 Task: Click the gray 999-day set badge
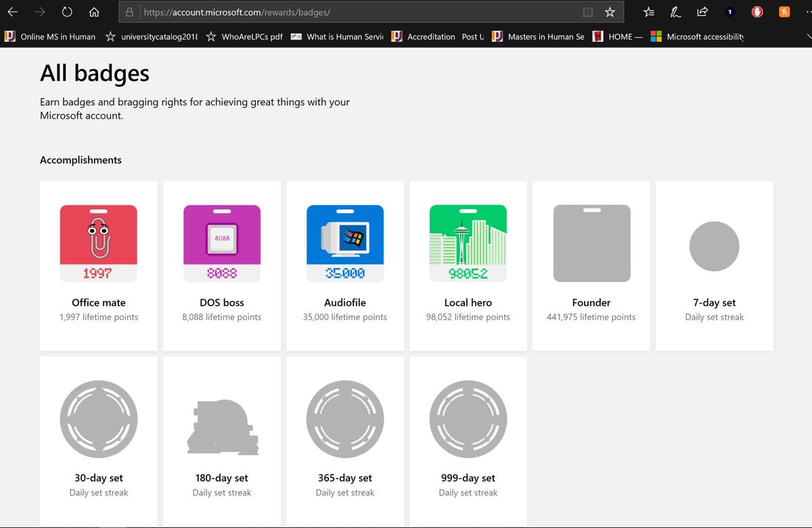coord(468,419)
